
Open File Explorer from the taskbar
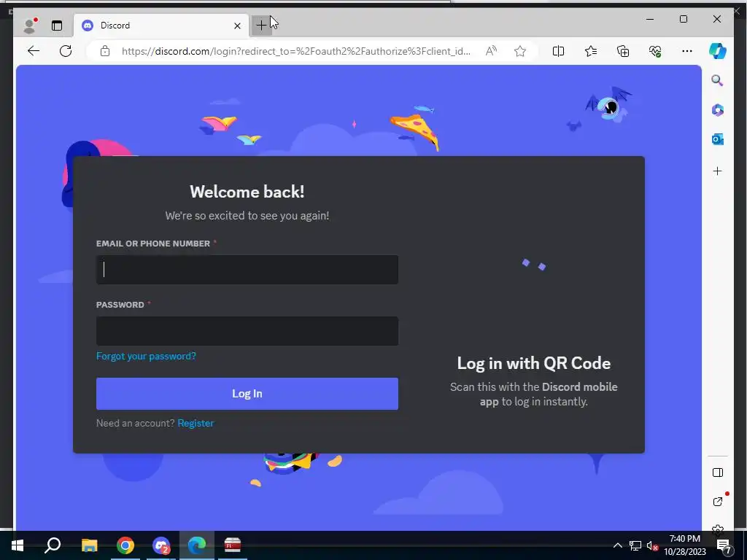(90, 545)
